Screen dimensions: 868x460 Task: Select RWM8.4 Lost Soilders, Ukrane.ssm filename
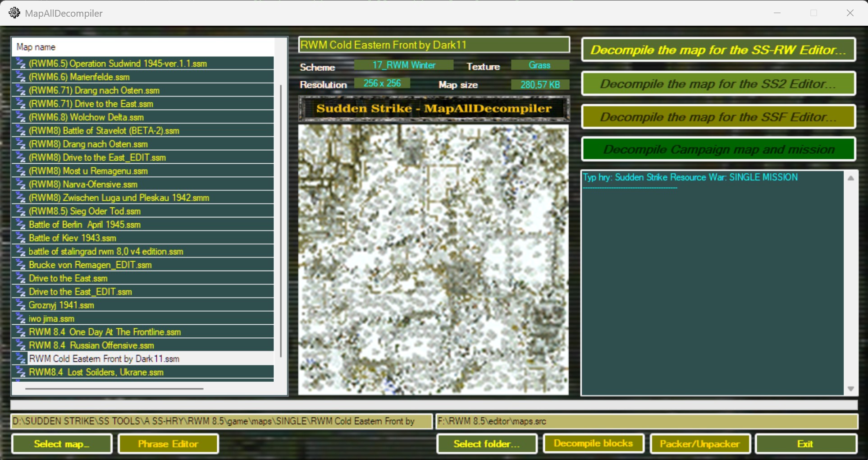(x=96, y=372)
